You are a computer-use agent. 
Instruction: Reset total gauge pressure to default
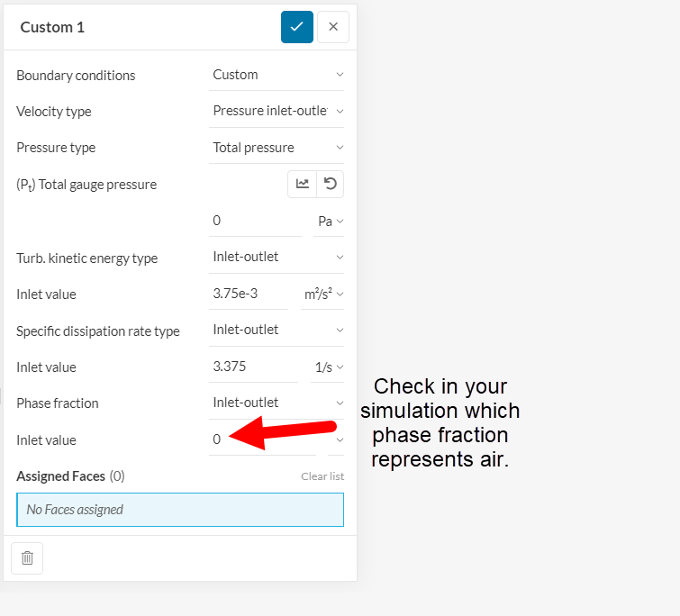pyautogui.click(x=331, y=184)
